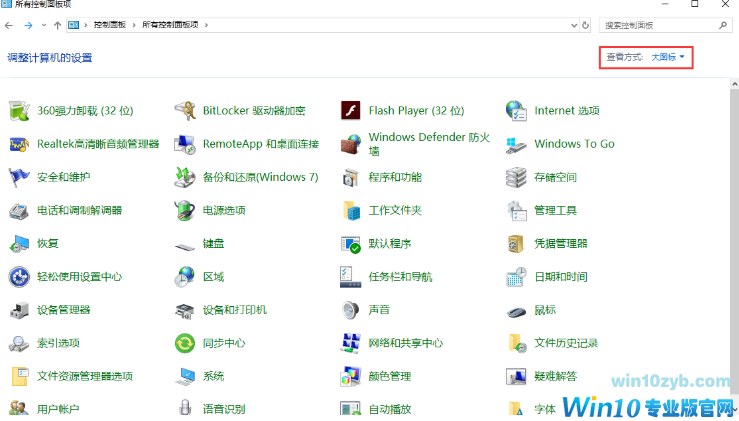The height and width of the screenshot is (421, 739).
Task: Open the 颜色管理 icon
Action: tap(351, 376)
